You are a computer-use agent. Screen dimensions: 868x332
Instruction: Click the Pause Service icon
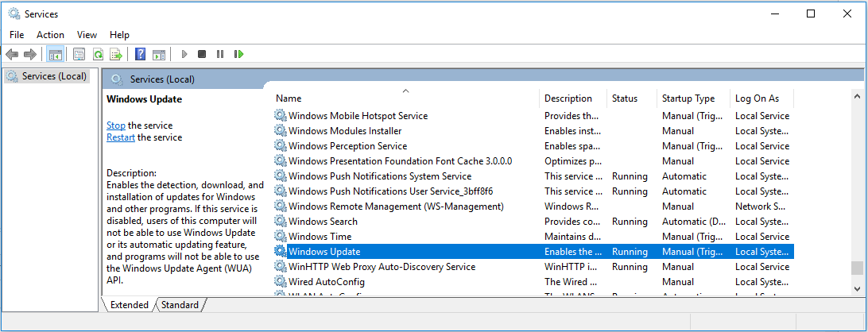[x=219, y=54]
